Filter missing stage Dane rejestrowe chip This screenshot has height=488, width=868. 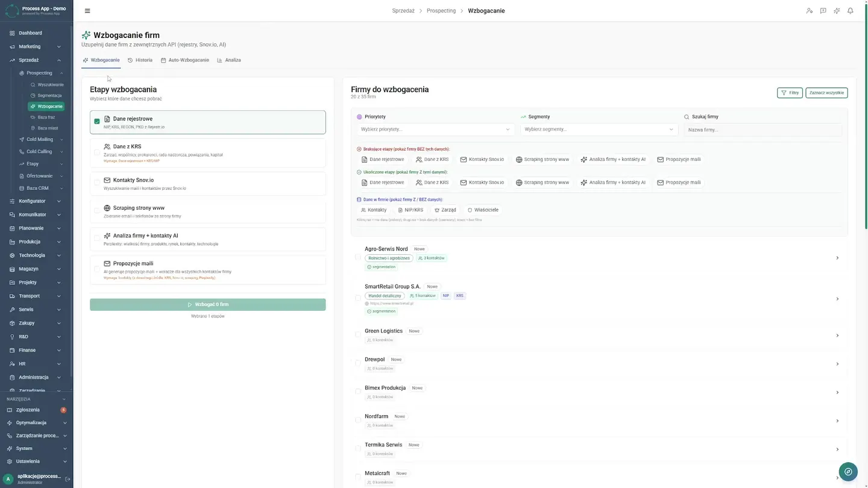click(383, 160)
